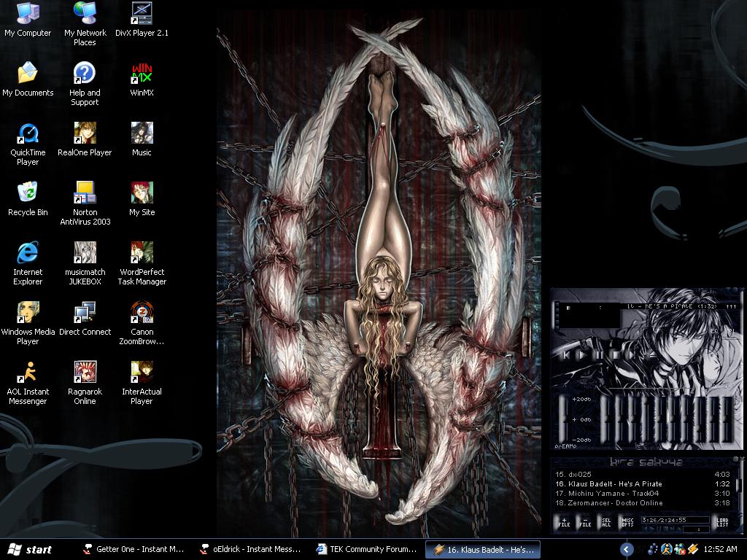Click the blue bubbles tray icon
The height and width of the screenshot is (560, 747).
[653, 549]
